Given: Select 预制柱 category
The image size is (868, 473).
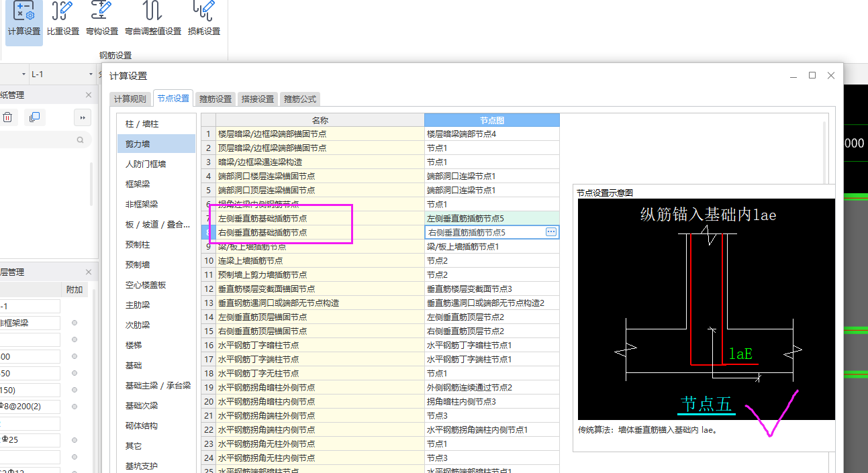Looking at the screenshot, I should tap(156, 244).
